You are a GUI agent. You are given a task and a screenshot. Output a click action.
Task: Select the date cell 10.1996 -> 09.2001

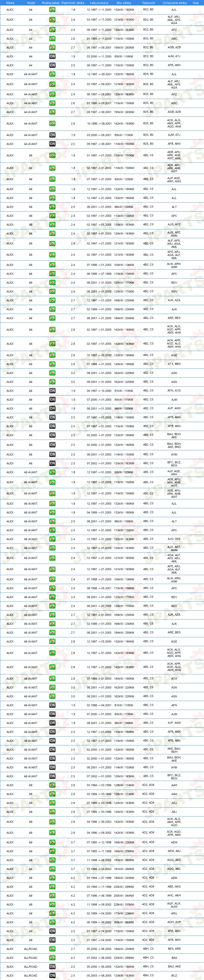pos(99,124)
